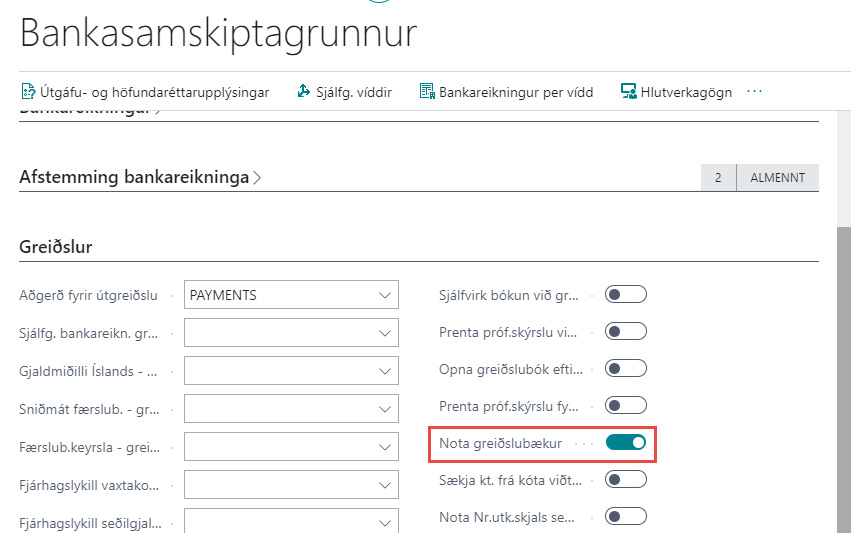Toggle Sjálfvirk bókun við gr... switch
Viewport: 857px width, 533px height.
(626, 294)
